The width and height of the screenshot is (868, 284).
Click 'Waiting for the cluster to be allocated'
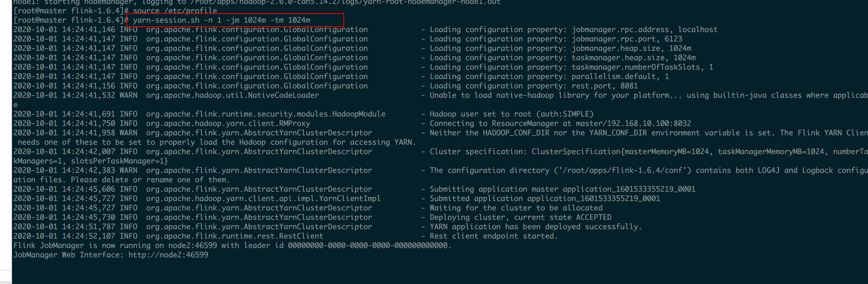point(516,208)
